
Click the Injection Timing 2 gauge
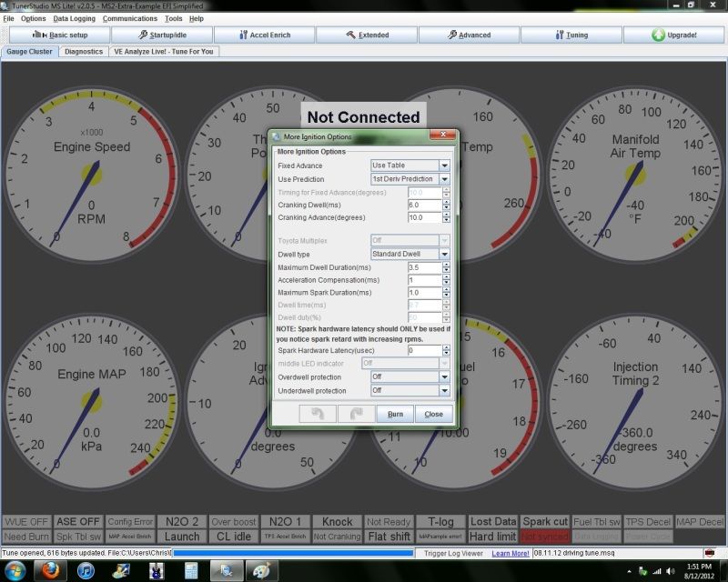click(x=635, y=401)
